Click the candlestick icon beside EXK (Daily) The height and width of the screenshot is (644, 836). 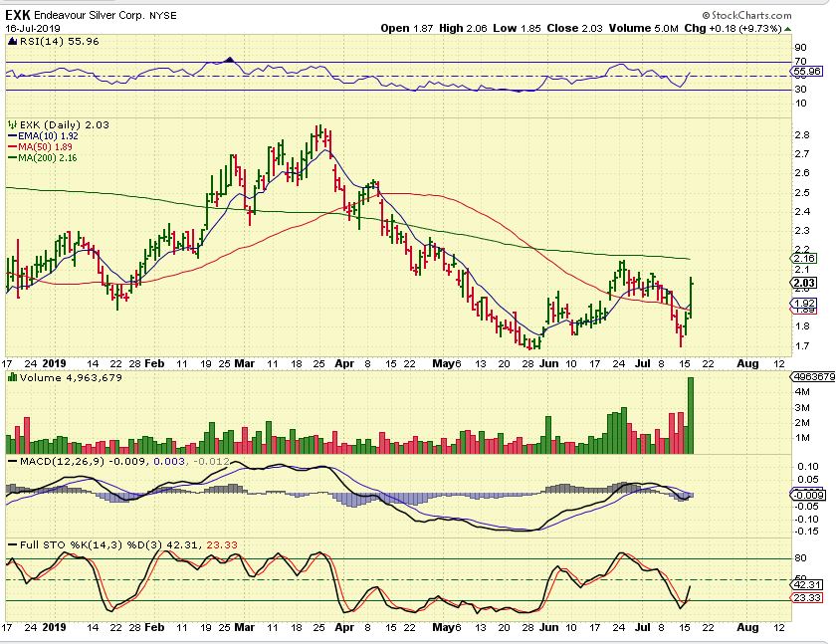click(12, 124)
